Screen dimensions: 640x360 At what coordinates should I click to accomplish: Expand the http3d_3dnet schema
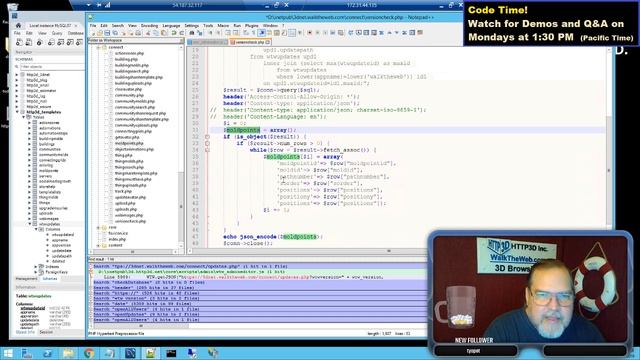tap(17, 75)
